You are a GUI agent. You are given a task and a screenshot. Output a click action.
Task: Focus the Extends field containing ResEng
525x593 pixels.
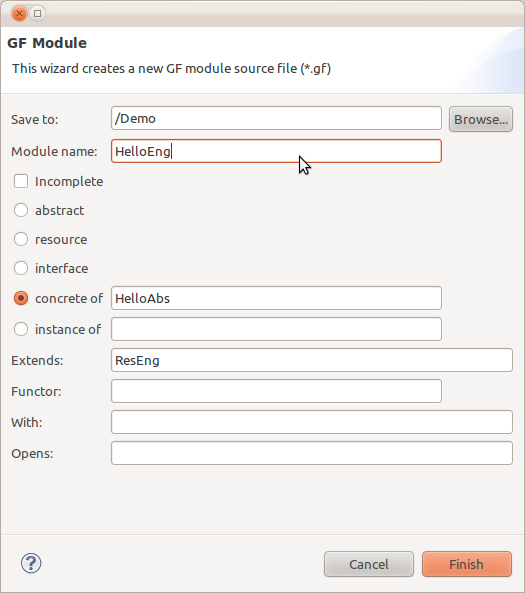(x=312, y=360)
